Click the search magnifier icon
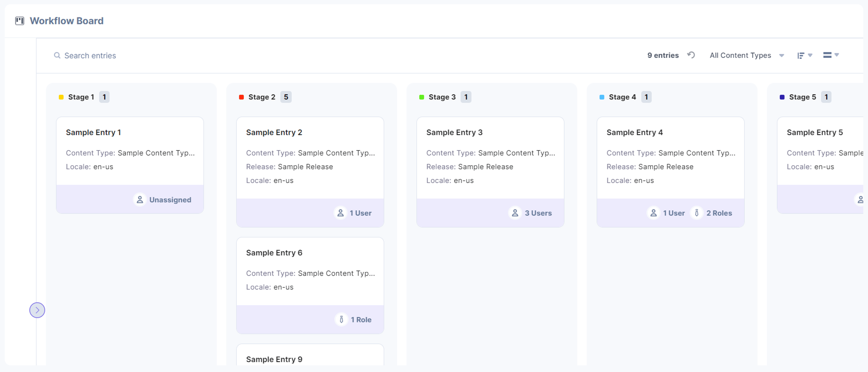Image resolution: width=868 pixels, height=372 pixels. [x=57, y=55]
